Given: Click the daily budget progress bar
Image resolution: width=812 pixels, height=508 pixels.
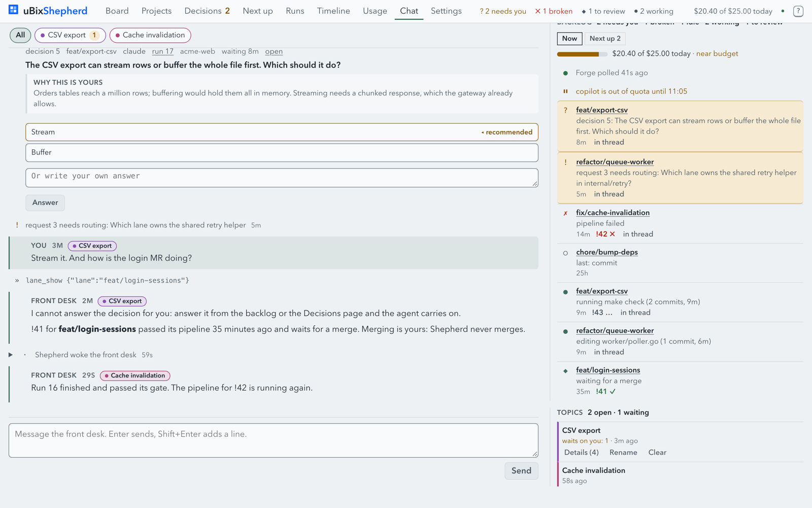Looking at the screenshot, I should (582, 54).
